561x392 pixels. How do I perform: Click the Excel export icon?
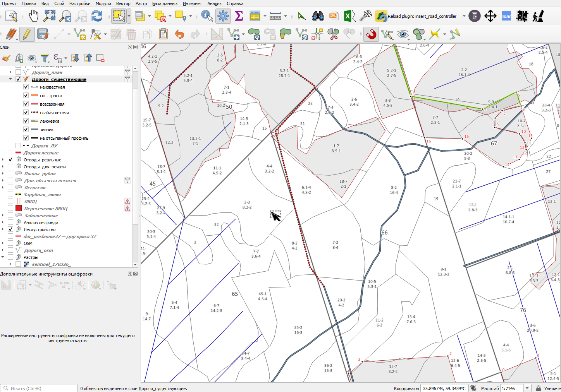click(x=349, y=16)
